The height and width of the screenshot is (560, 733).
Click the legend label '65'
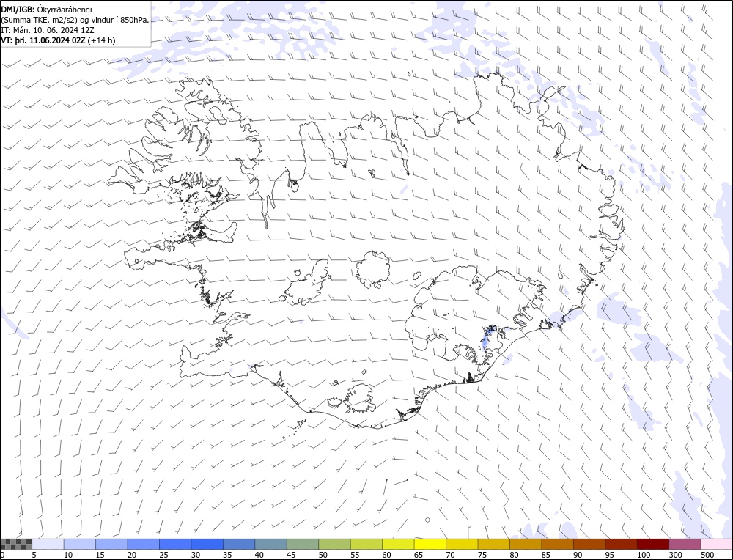[419, 555]
